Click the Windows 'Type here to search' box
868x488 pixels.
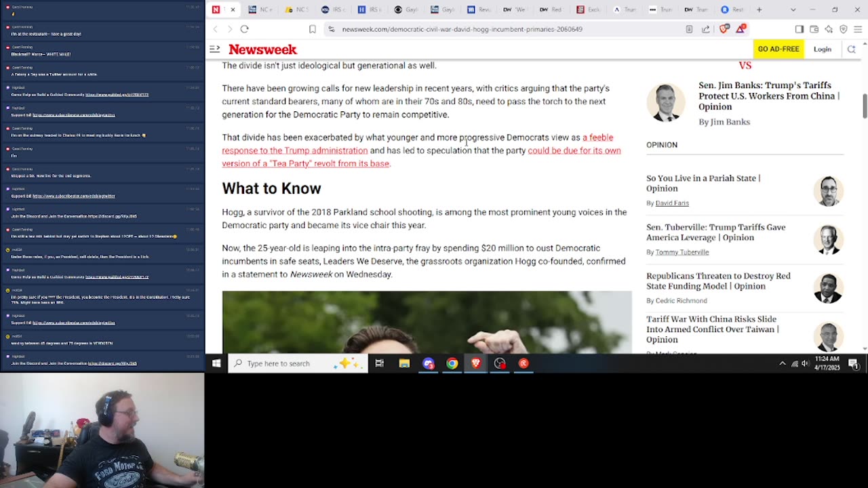tap(298, 363)
